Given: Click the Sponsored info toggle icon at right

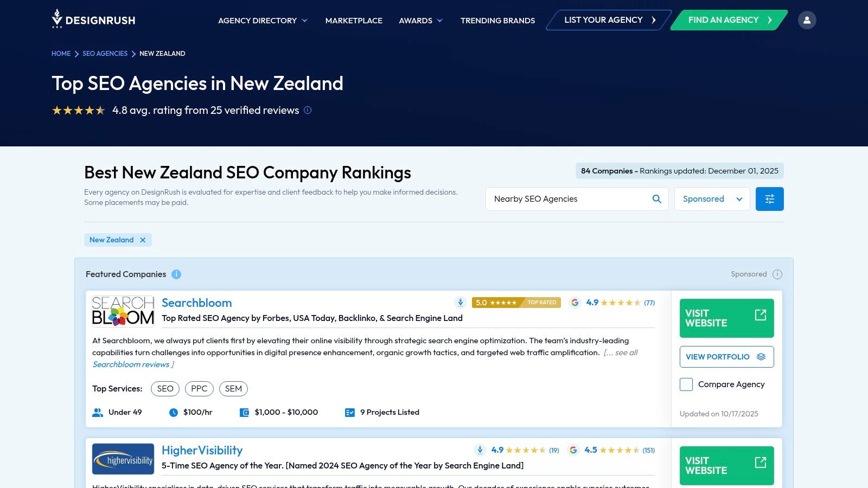Looking at the screenshot, I should [x=777, y=274].
